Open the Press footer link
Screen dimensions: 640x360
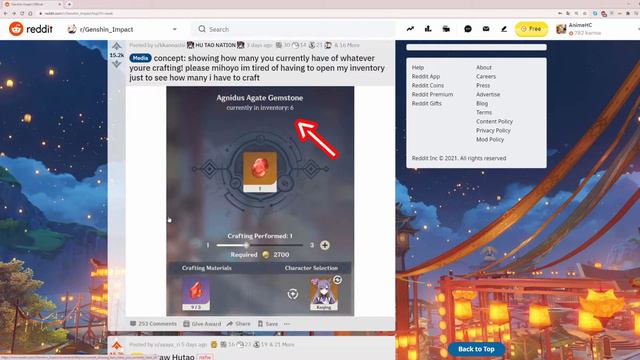pyautogui.click(x=483, y=85)
